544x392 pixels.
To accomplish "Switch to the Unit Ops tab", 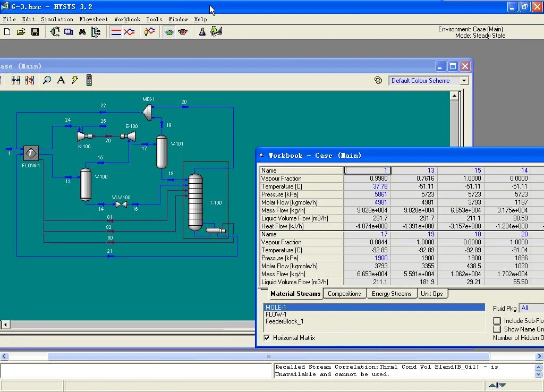I will (431, 294).
